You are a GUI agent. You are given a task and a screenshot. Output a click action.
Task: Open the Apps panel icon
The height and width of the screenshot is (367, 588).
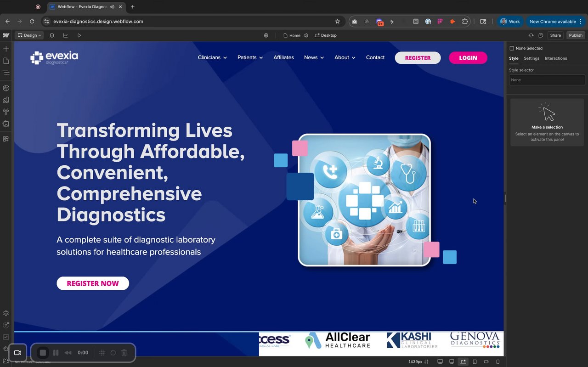6,139
